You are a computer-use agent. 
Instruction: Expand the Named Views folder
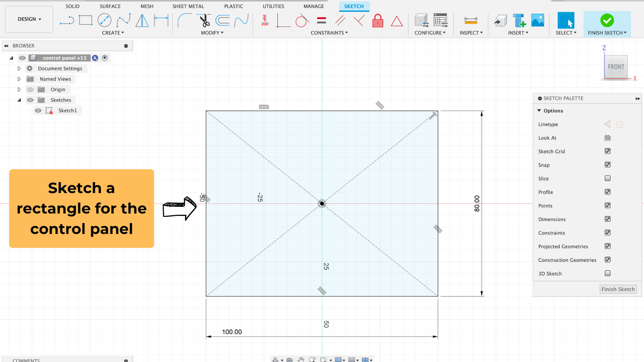(18, 79)
